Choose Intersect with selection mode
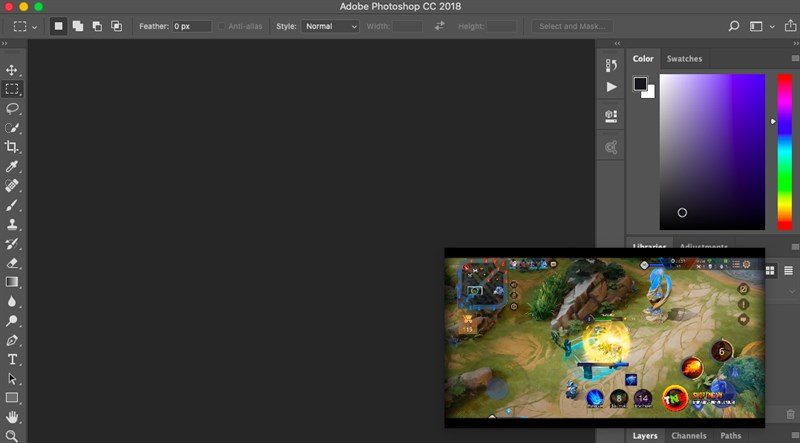The image size is (800, 443). click(x=116, y=26)
